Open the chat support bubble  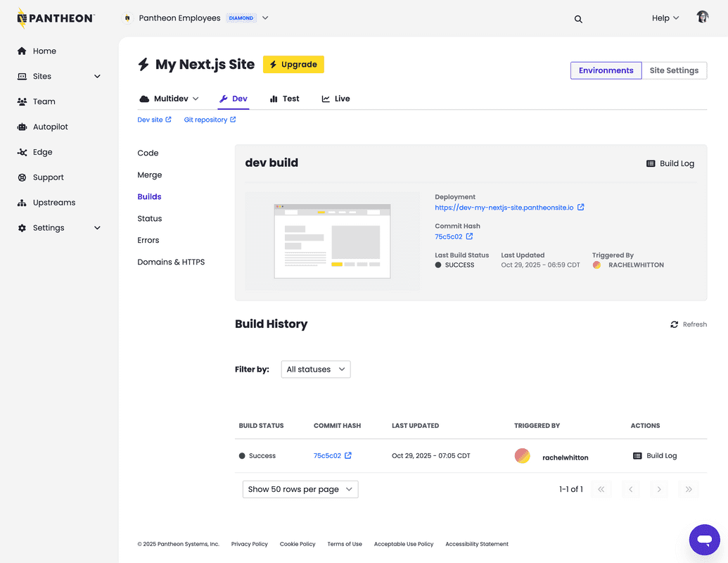coord(704,540)
